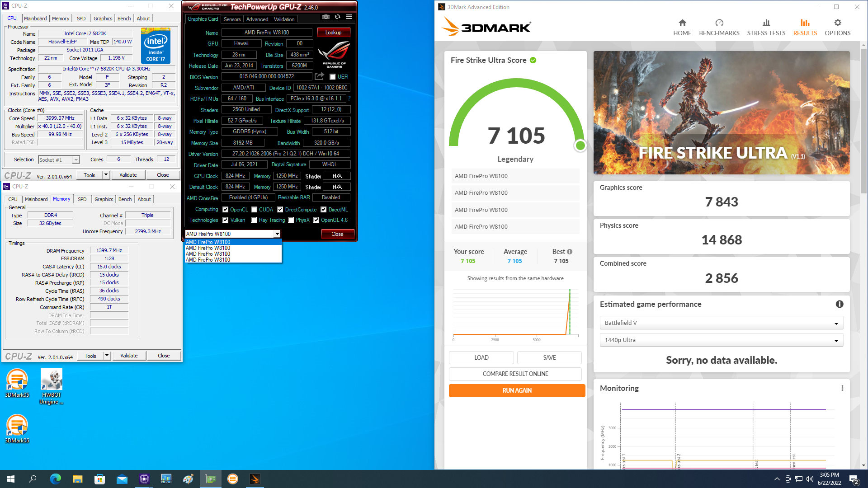Toggle the CUDA checkbox
The width and height of the screenshot is (868, 488).
[x=255, y=210]
